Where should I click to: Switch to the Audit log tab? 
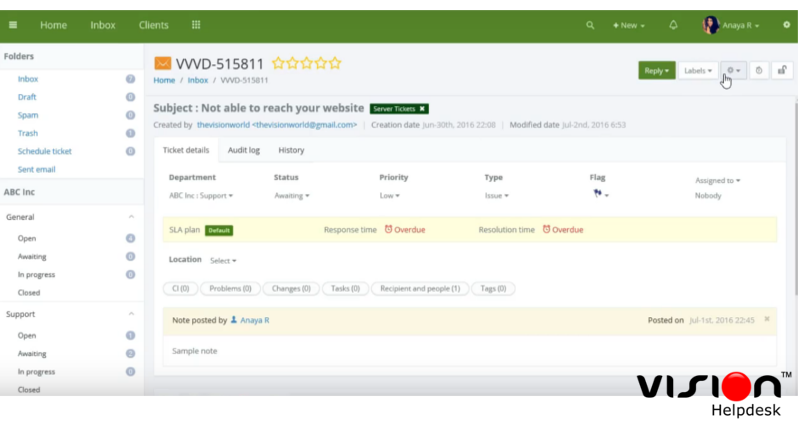point(244,150)
